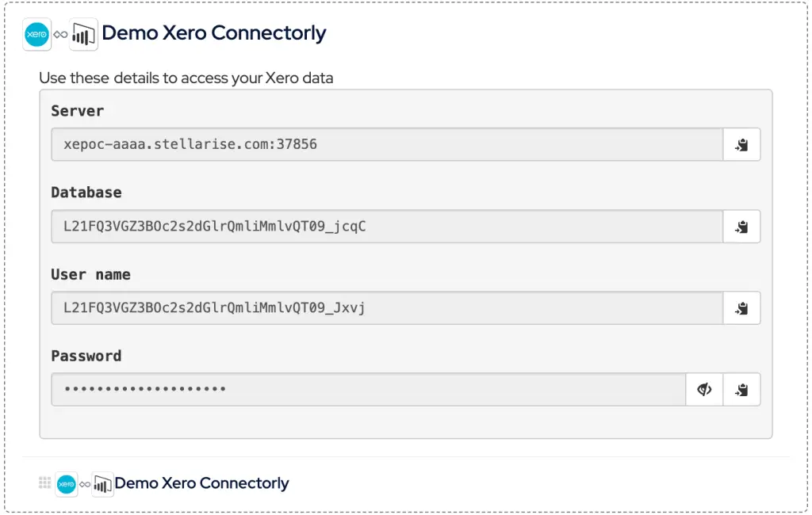The width and height of the screenshot is (812, 515).
Task: Open the Demo Xero Connectorly title heading
Action: 214,33
